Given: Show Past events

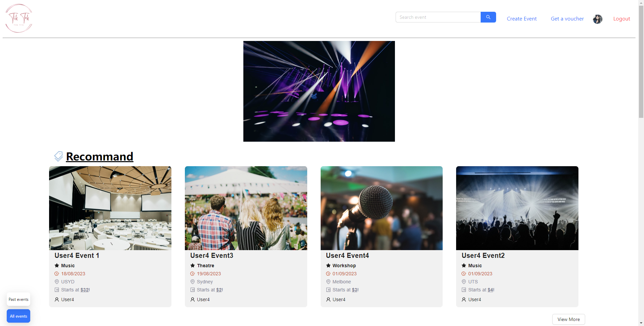Looking at the screenshot, I should tap(18, 299).
